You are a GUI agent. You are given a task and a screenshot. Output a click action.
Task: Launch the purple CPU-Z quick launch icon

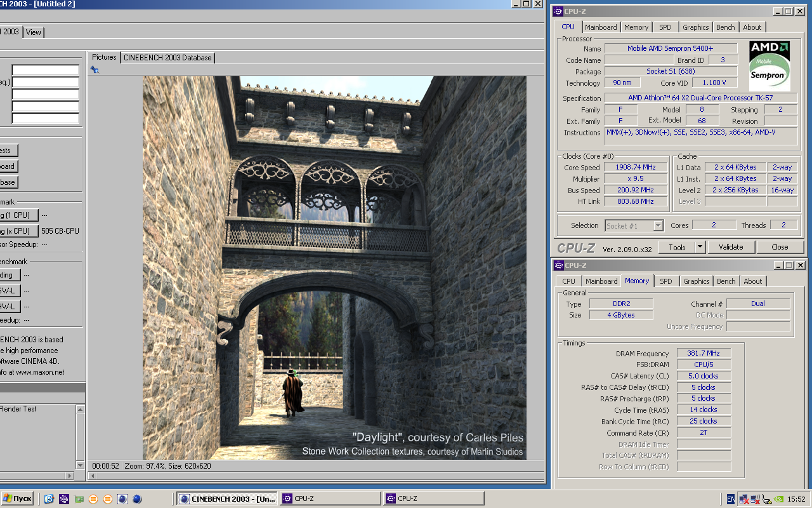[63, 499]
